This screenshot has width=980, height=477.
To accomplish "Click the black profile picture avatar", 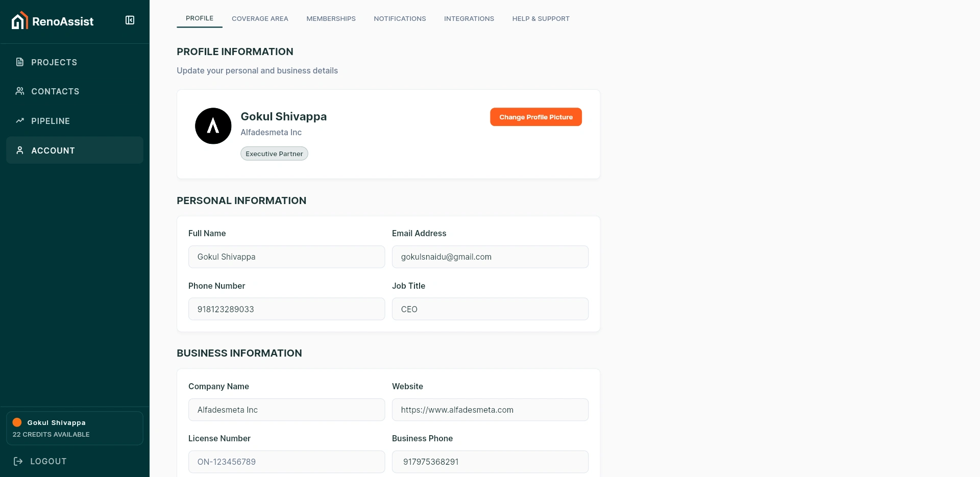I will point(213,126).
